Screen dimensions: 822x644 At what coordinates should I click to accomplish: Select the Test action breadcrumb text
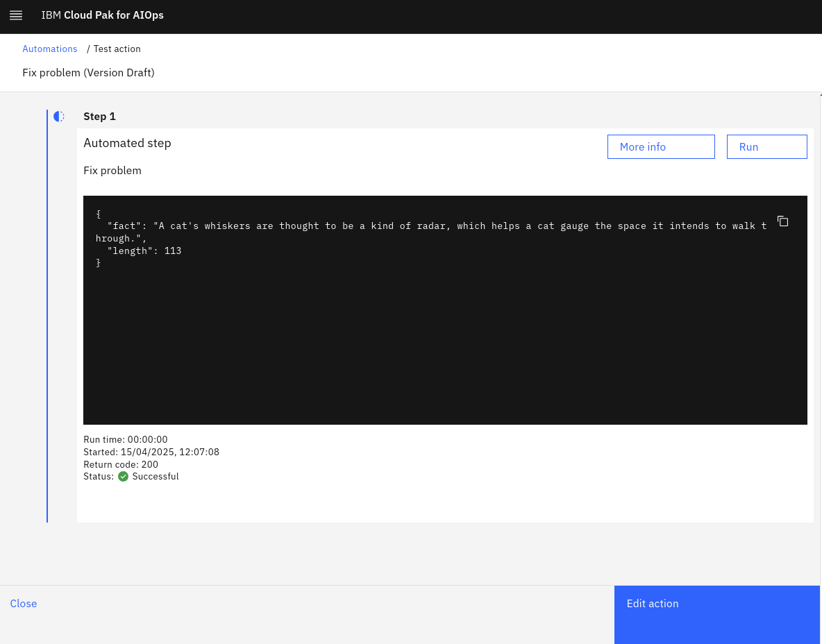(117, 49)
